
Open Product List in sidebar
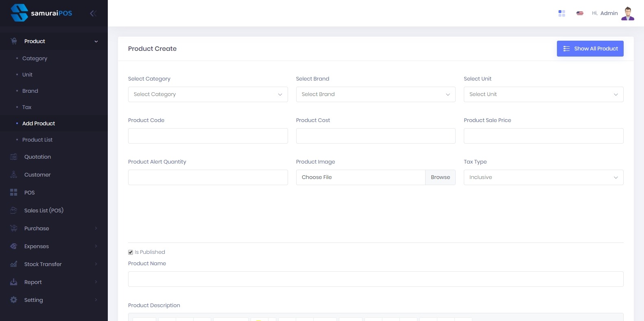[37, 140]
